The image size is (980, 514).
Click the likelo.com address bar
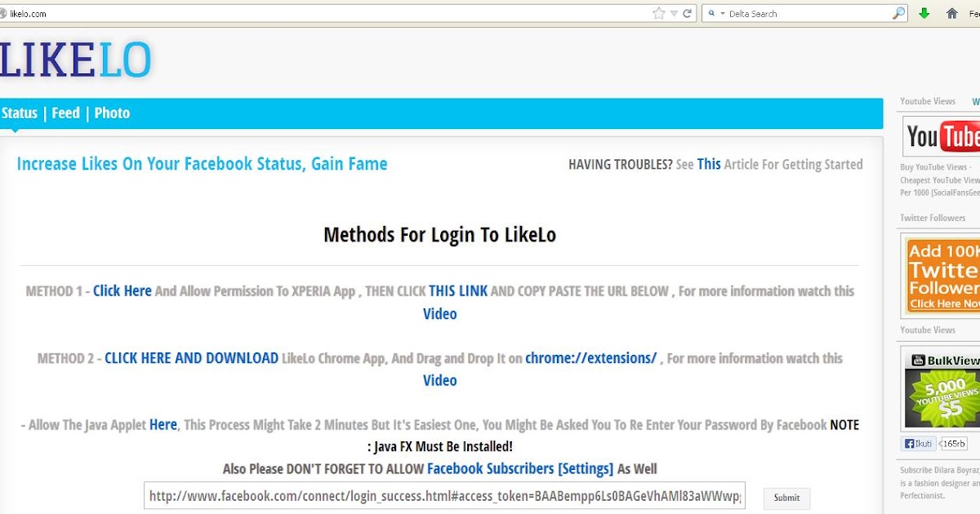coord(327,14)
